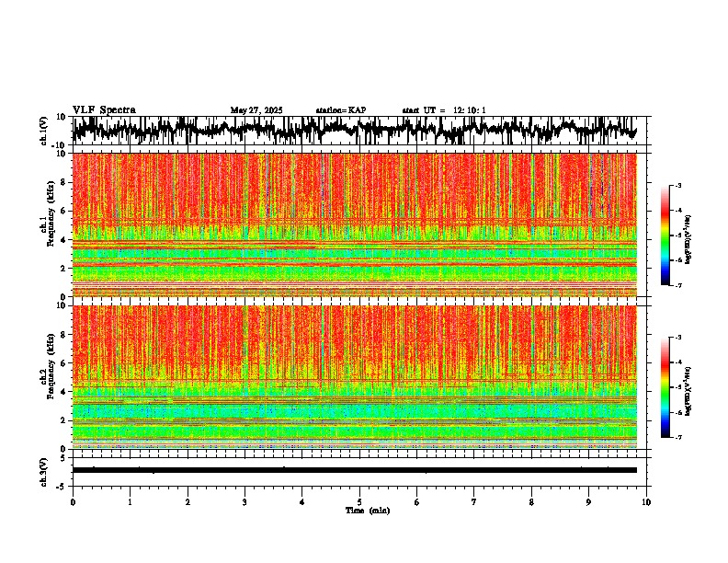The height and width of the screenshot is (563, 728).
Task: Click time axis tick label "1"
Action: coord(130,502)
